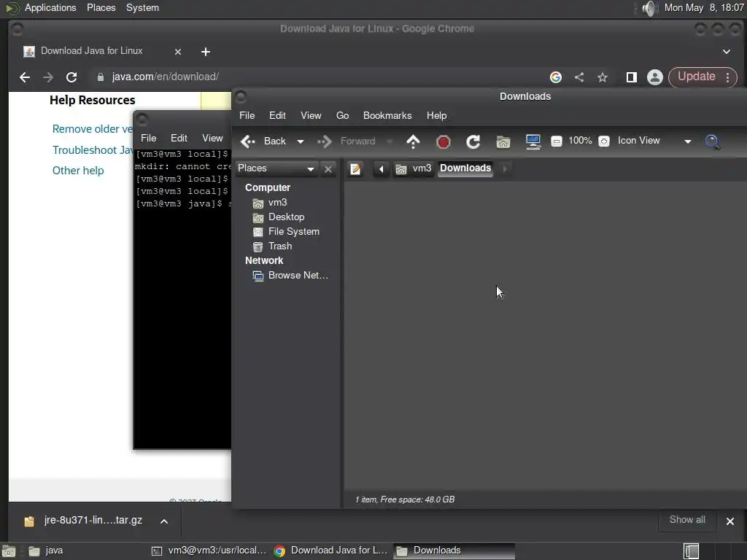The width and height of the screenshot is (747, 560).
Task: Open the Go menu
Action: click(x=343, y=116)
